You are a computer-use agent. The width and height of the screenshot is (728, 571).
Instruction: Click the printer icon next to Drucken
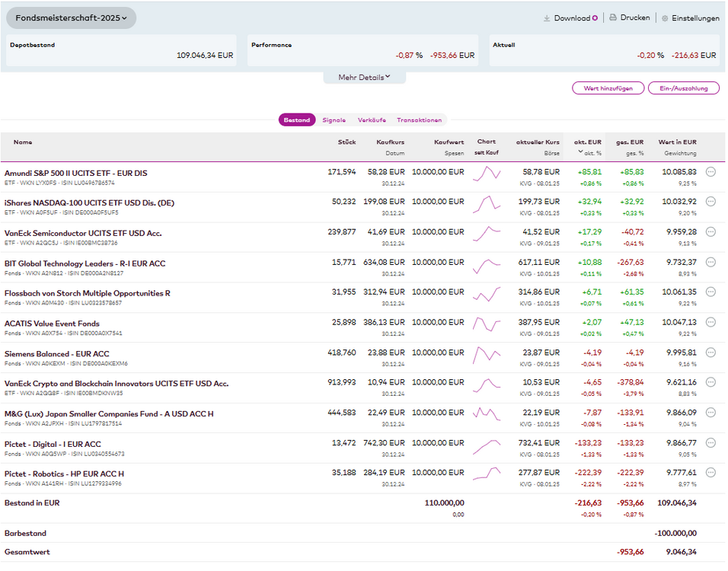[x=612, y=18]
